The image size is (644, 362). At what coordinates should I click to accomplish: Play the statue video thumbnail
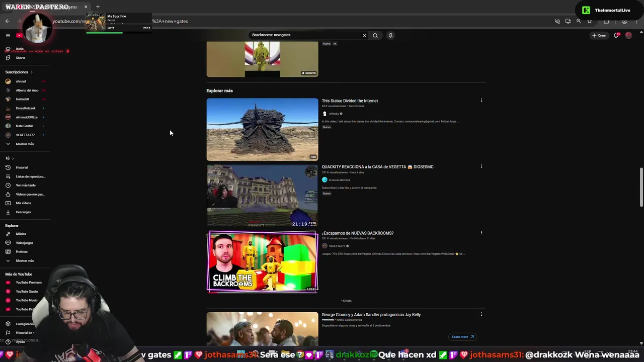[262, 129]
